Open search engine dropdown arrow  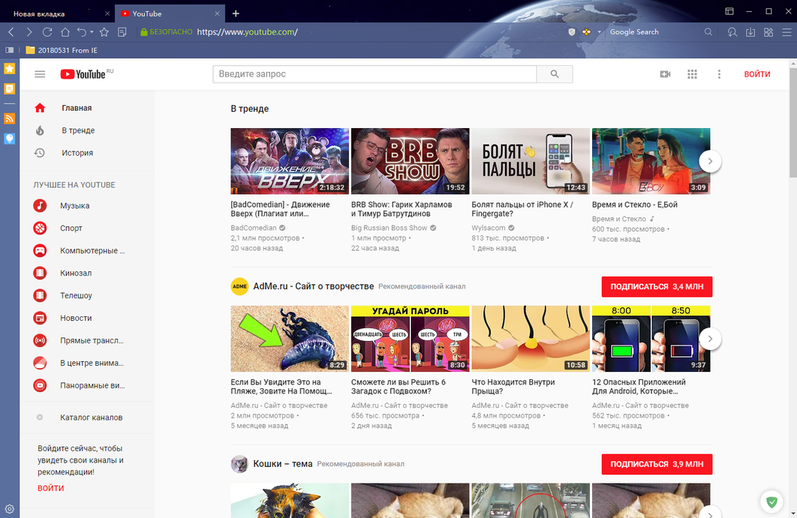(599, 32)
